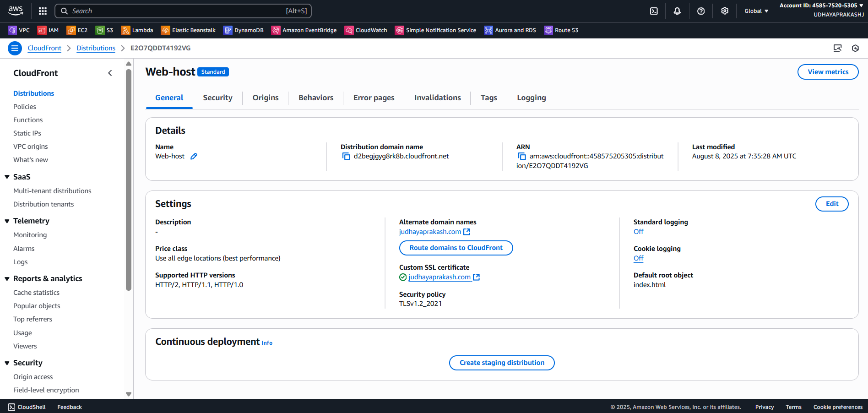Open the custom SSL certificate link
This screenshot has height=413, width=868.
(x=444, y=277)
